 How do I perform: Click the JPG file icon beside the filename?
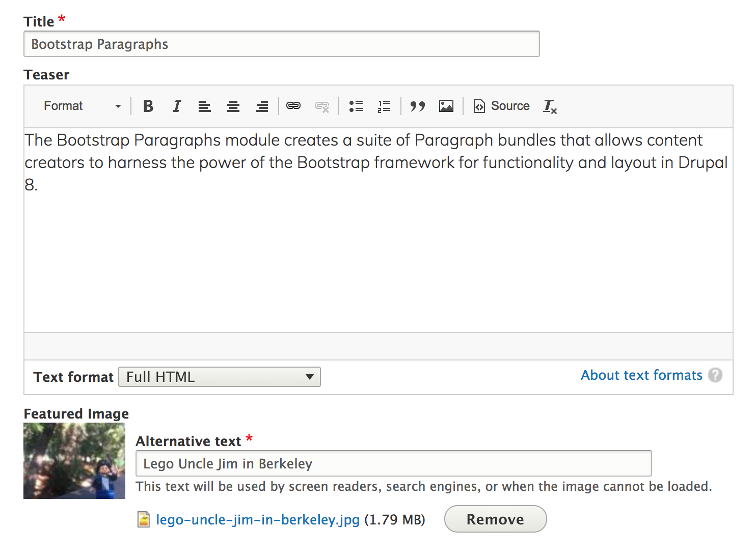pos(144,519)
